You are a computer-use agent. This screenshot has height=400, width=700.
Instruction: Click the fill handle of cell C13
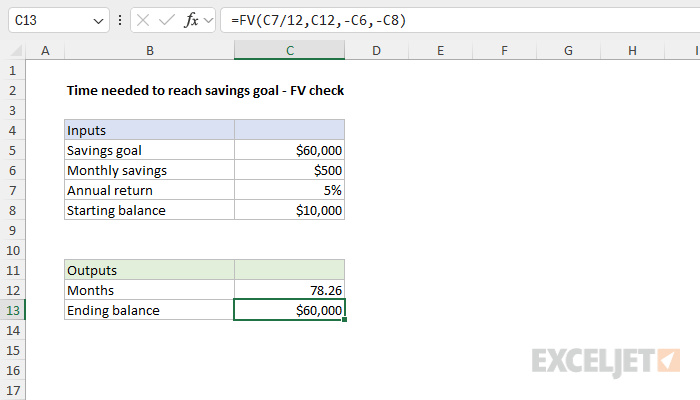click(344, 319)
